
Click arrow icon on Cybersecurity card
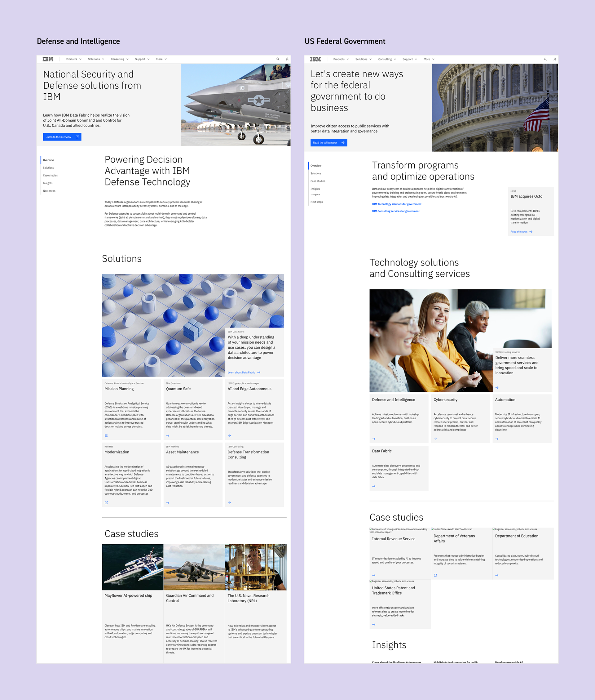click(435, 439)
